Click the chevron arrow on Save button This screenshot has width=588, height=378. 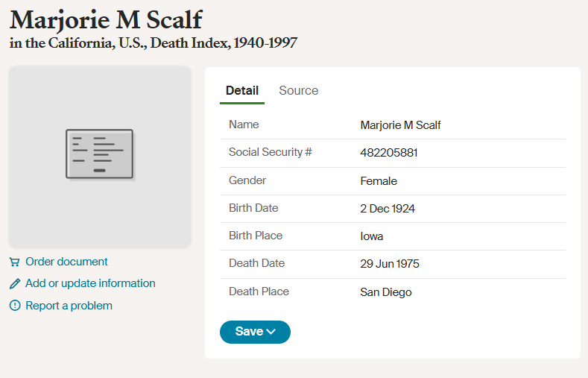271,332
